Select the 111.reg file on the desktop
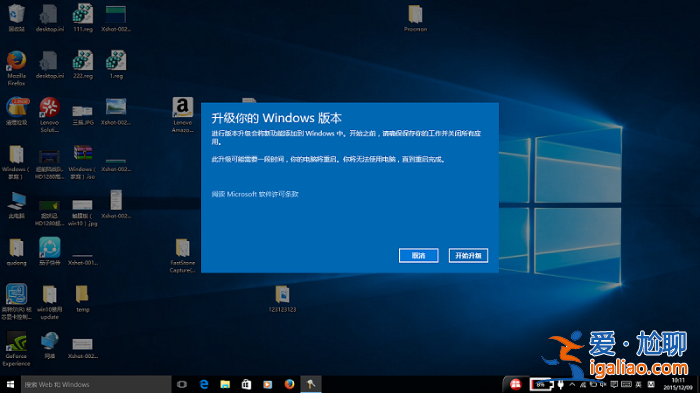This screenshot has height=395, width=700. point(83,18)
